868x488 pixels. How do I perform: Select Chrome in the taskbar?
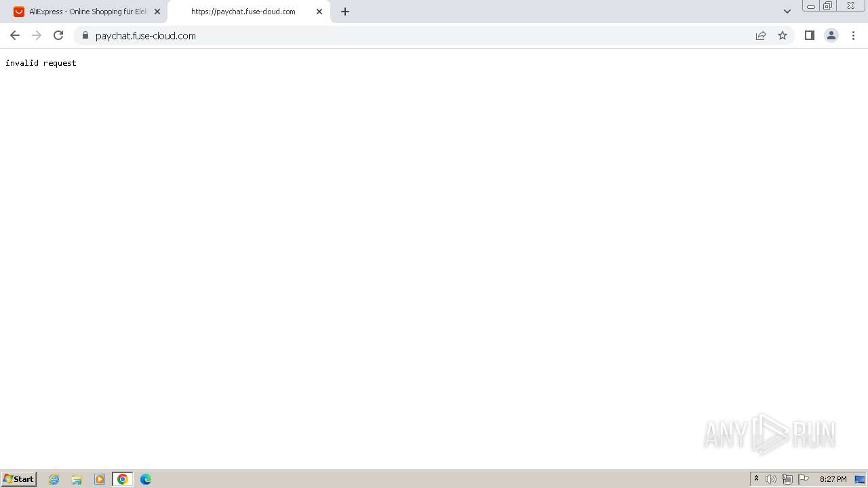click(123, 479)
